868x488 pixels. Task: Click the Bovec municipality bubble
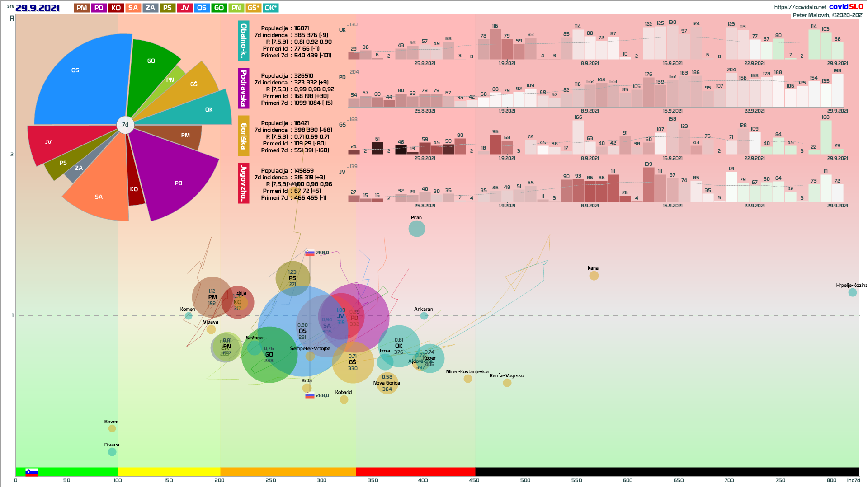(x=112, y=428)
